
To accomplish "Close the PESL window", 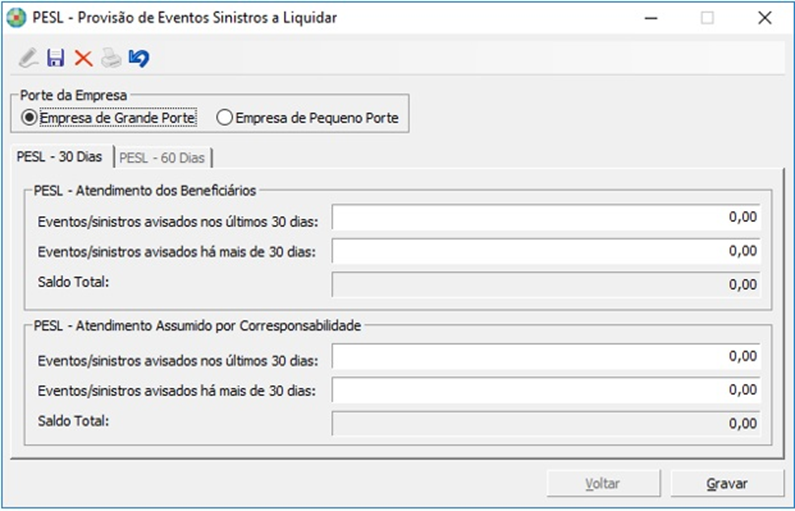I will (x=765, y=17).
